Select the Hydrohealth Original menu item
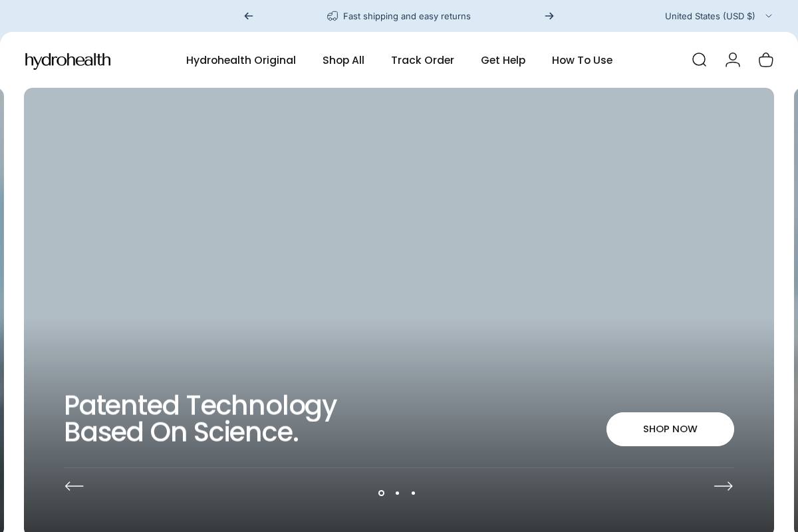Screen dimensions: 798x532 tap(241, 60)
